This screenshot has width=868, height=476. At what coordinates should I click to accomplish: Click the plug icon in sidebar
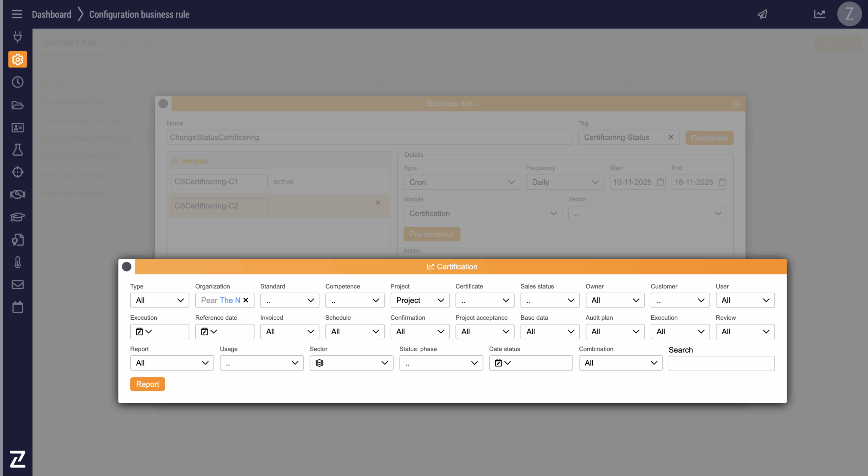[x=18, y=37]
